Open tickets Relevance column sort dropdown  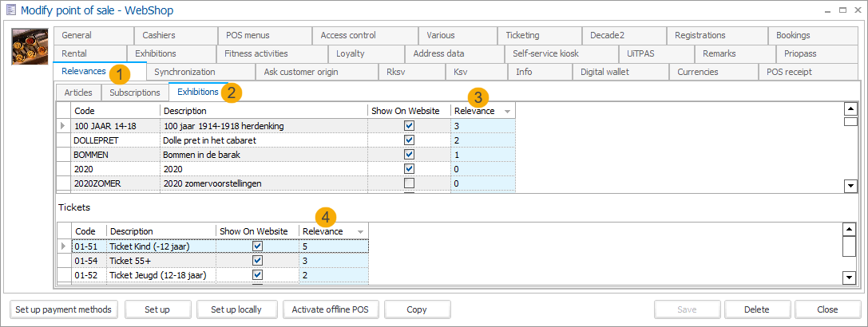pos(360,232)
